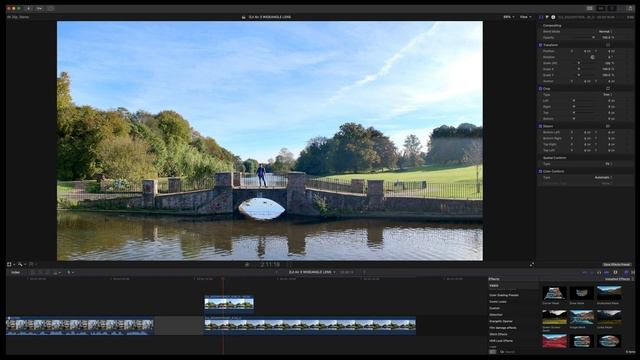
Task: Open the Transform tool dropdown below viewer
Action: (x=11, y=264)
